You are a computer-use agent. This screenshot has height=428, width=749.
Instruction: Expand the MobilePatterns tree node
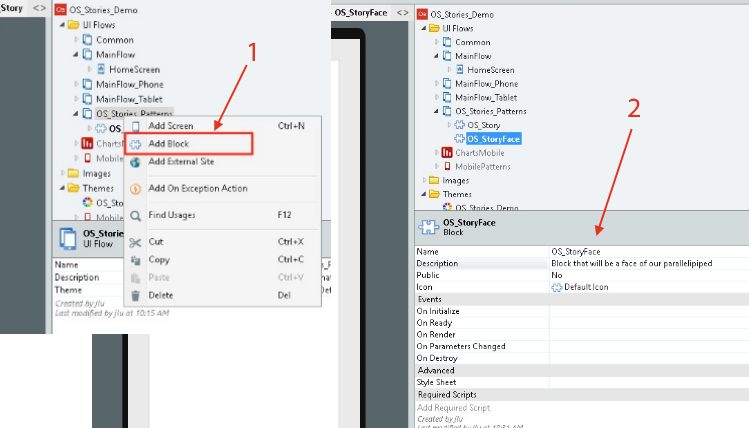436,166
